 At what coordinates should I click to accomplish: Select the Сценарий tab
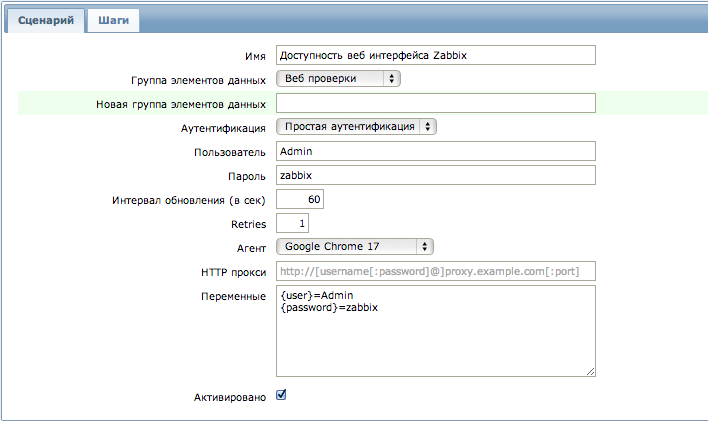(46, 21)
